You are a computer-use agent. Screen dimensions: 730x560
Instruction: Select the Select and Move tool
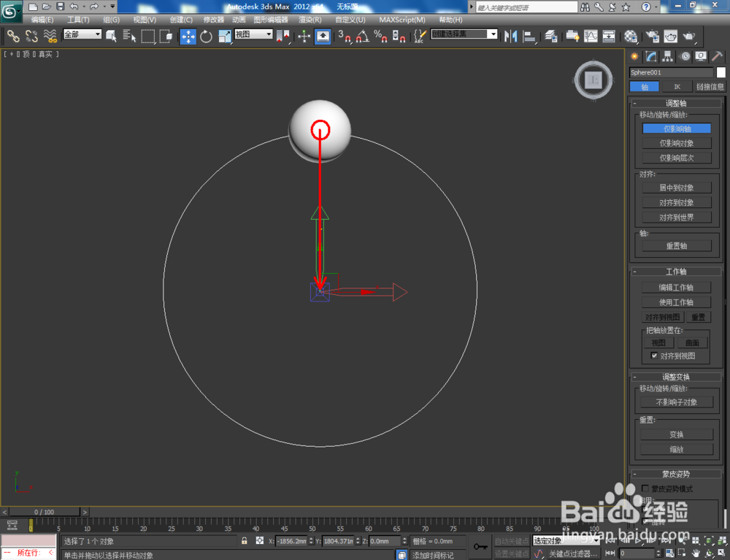(x=188, y=37)
